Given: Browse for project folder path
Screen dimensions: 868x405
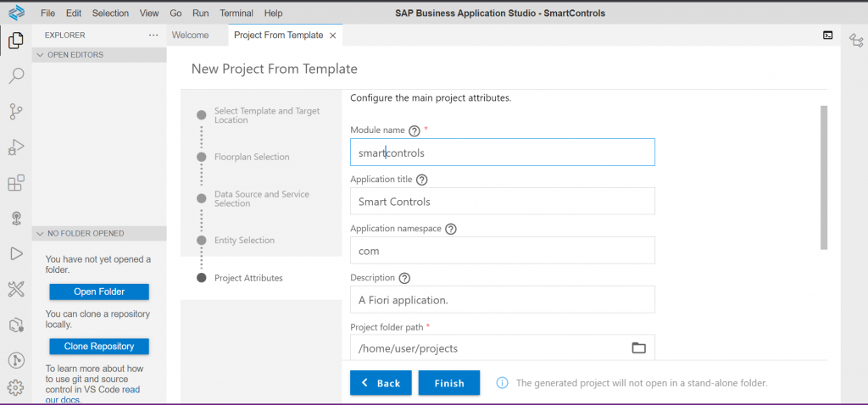Looking at the screenshot, I should (639, 348).
